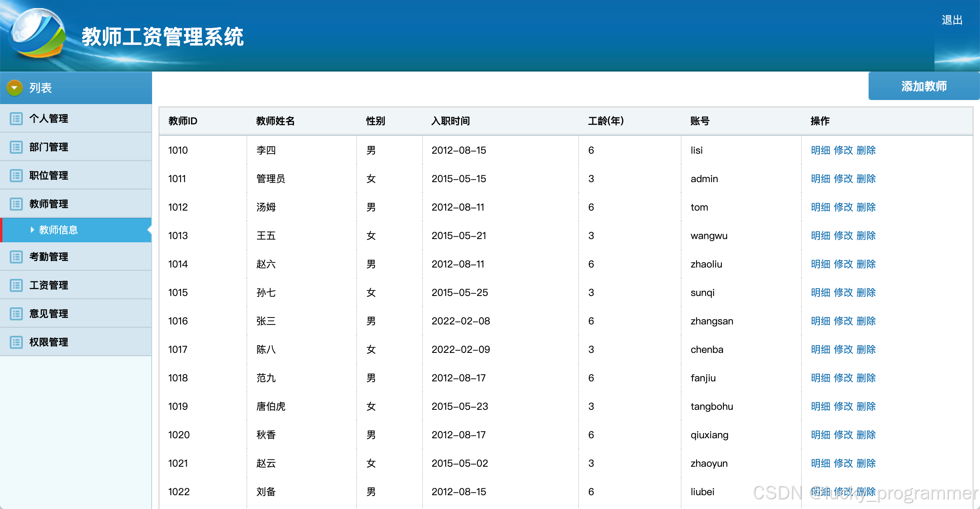Edit teacher 赵六 via 修改
Image resolution: width=980 pixels, height=509 pixels.
(x=843, y=264)
